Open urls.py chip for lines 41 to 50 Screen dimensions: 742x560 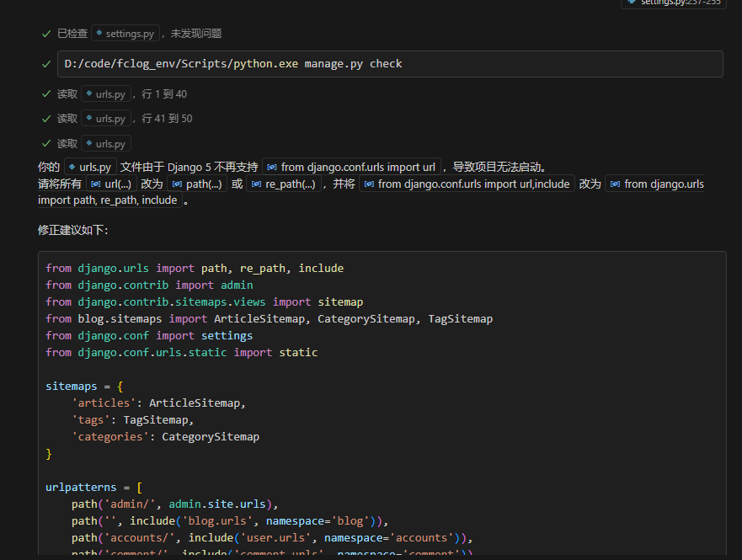(105, 119)
